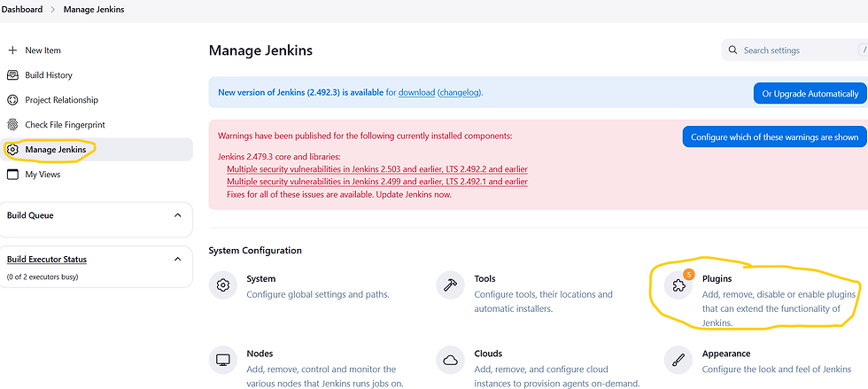Follow the download link
868x389 pixels.
416,92
